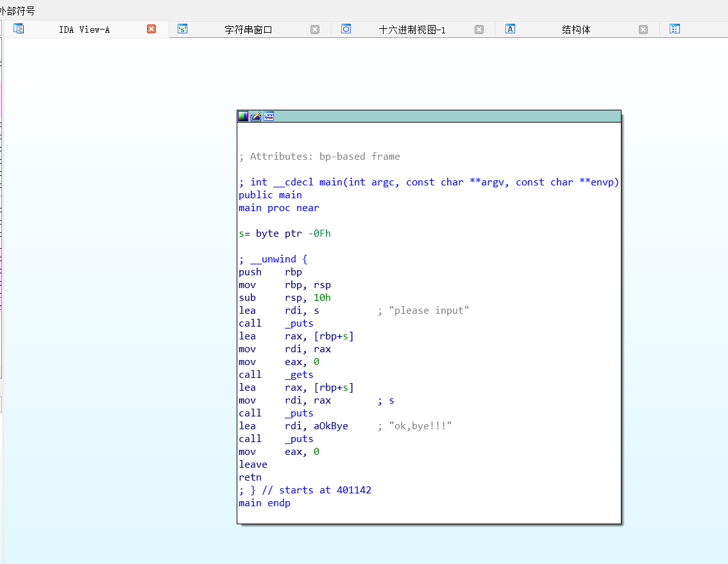Image resolution: width=728 pixels, height=564 pixels.
Task: Click 'lea rax, [rbp+s]' above mov eax, 0
Action: point(296,336)
